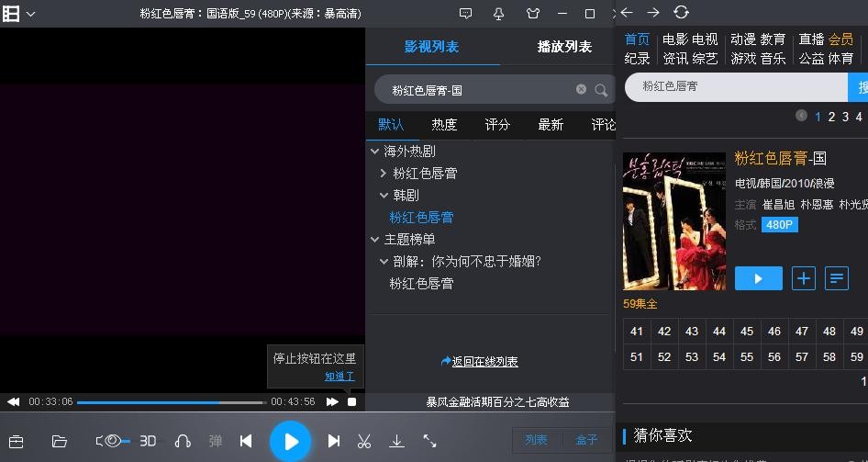
Task: Open 动漫 category
Action: (x=743, y=39)
